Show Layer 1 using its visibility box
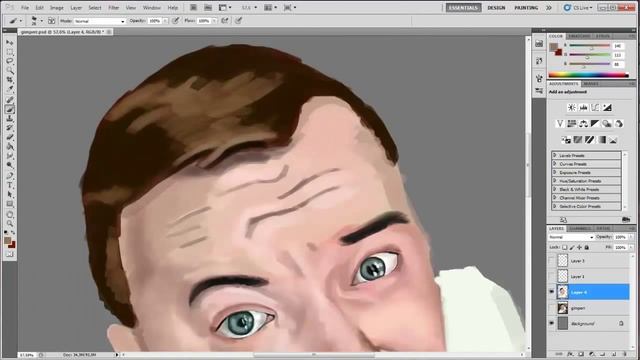Viewport: 640px width, 360px height. pyautogui.click(x=552, y=276)
